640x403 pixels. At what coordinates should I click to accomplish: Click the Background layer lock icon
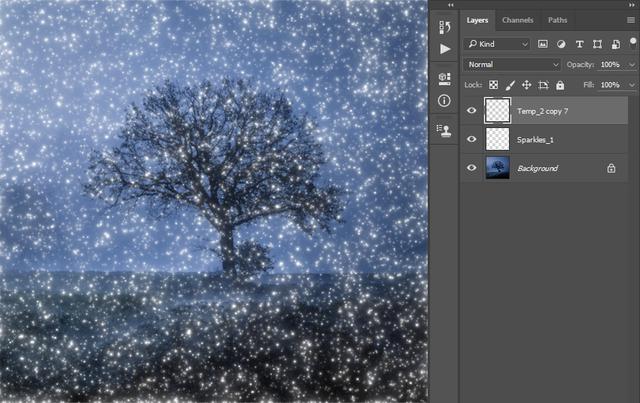pos(611,168)
